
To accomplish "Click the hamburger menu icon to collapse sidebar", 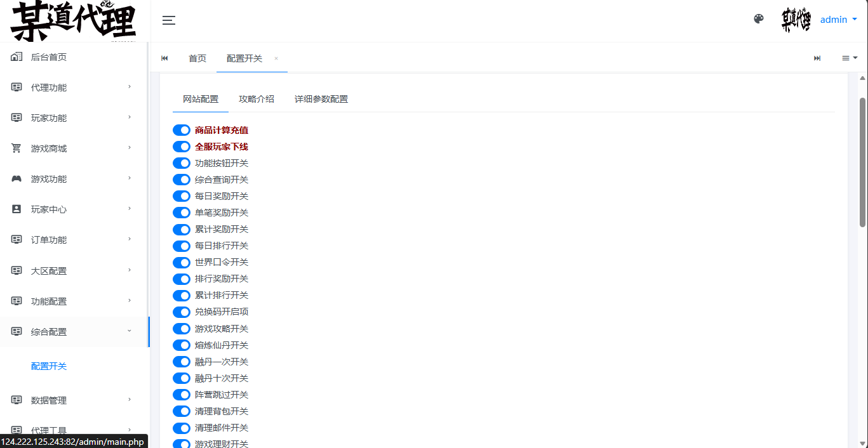I will pos(168,20).
